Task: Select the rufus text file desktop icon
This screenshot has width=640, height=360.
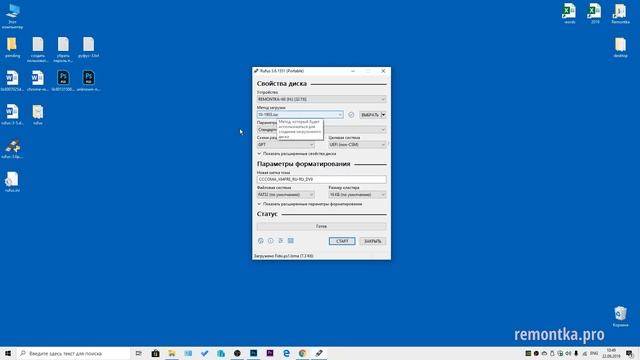Action: coord(38,114)
